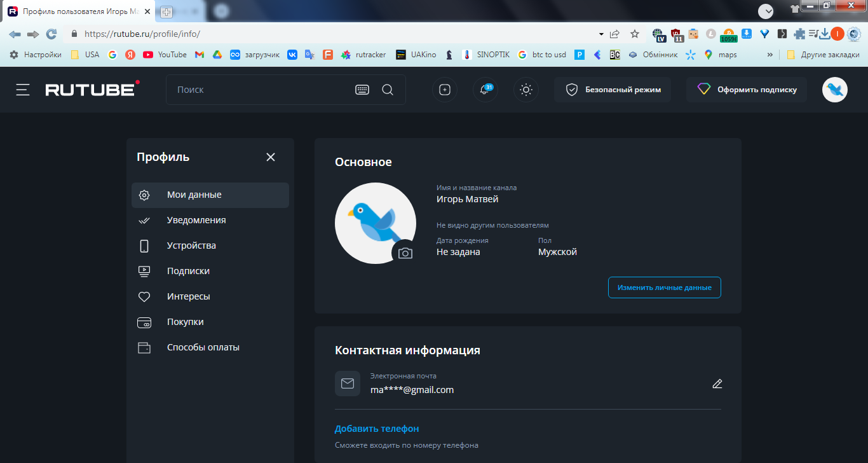Open the VK bookmark icon
The height and width of the screenshot is (463, 868).
(292, 55)
